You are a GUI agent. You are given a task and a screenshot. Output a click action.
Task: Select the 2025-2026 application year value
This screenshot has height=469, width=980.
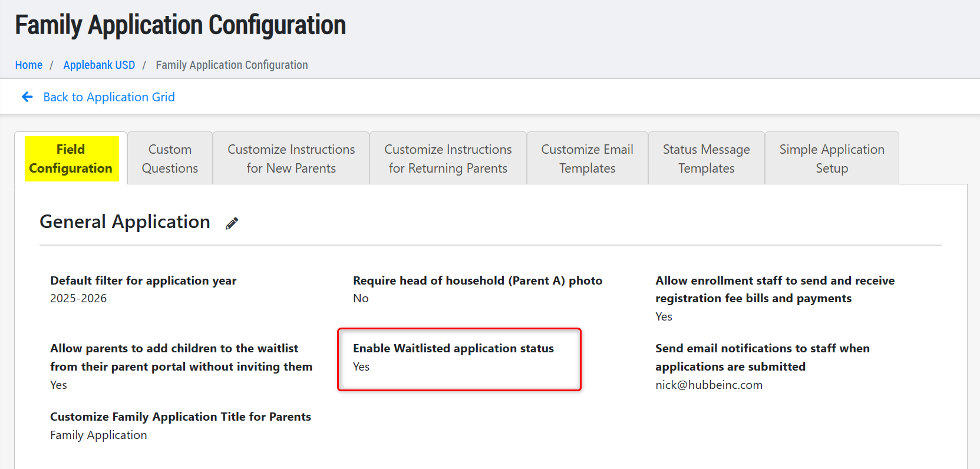coord(78,298)
